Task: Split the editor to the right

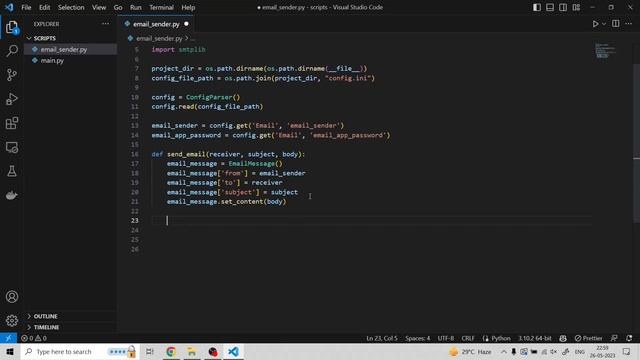Action: click(x=616, y=24)
